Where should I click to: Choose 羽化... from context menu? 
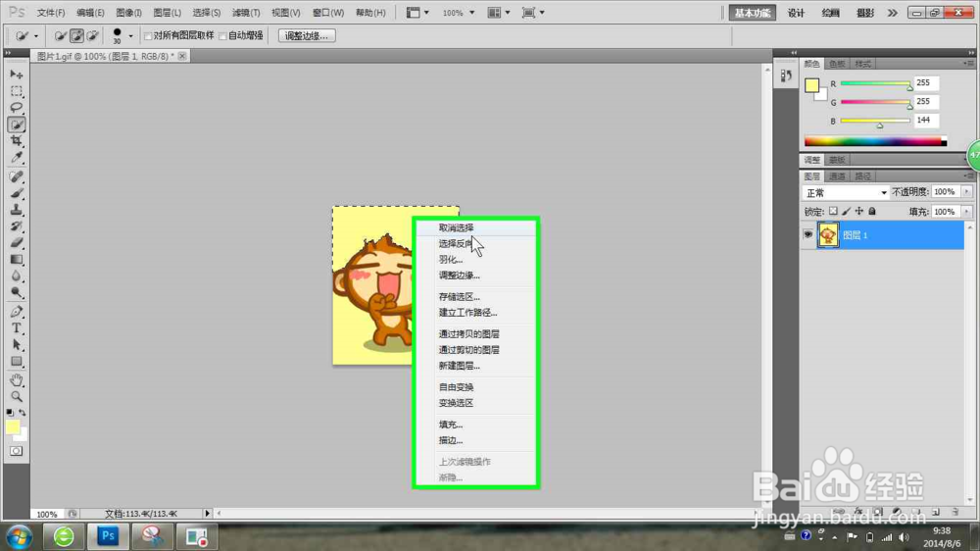pyautogui.click(x=450, y=260)
